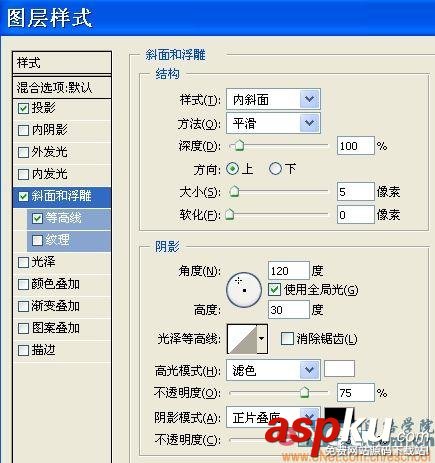Click the 深度 depth value field 100
The height and width of the screenshot is (463, 435).
[355, 146]
